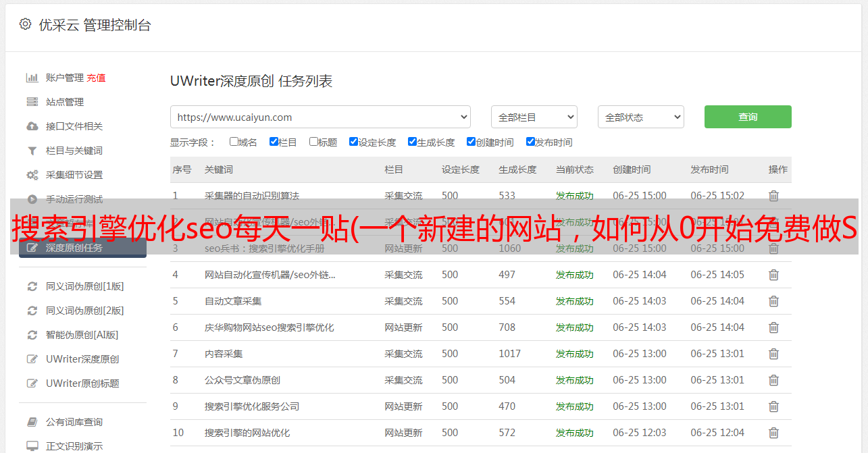Screen dimensions: 868x453
Task: Click the book icon beside 公有词库查询
Action: [32, 422]
